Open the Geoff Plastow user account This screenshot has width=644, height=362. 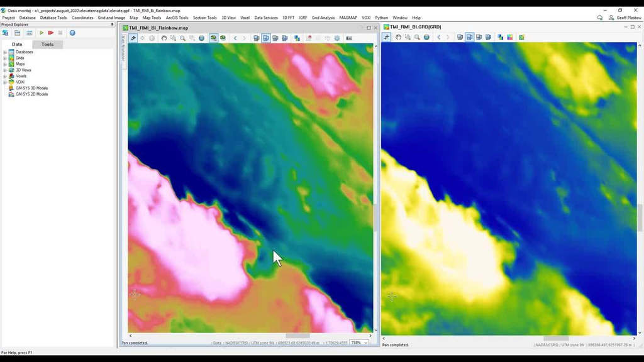pos(625,18)
